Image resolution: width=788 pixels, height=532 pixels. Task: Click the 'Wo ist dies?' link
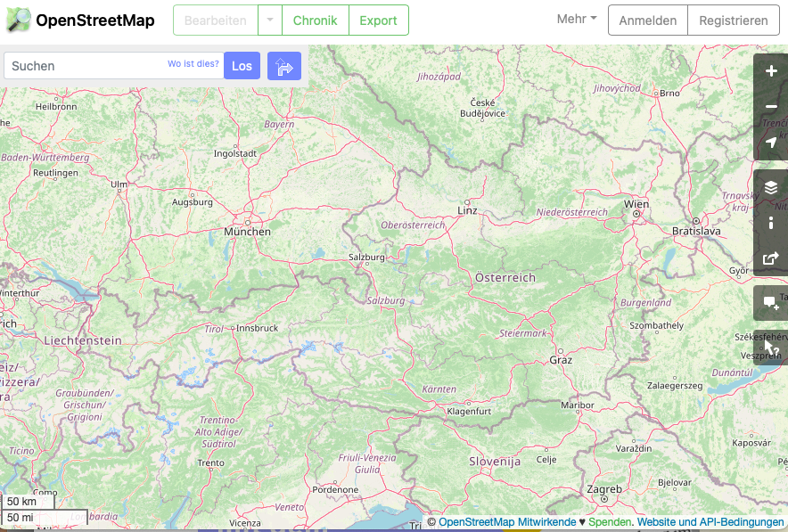(193, 64)
